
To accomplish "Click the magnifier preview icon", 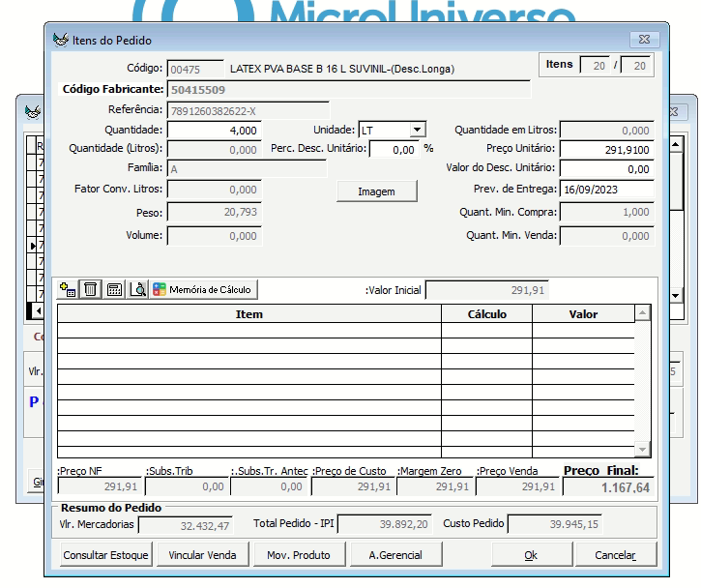I will [138, 290].
